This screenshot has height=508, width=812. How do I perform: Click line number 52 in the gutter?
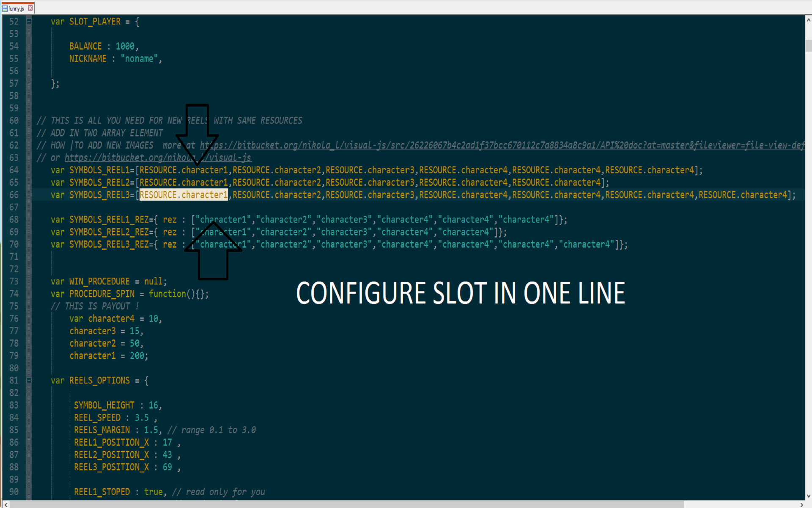pos(14,22)
